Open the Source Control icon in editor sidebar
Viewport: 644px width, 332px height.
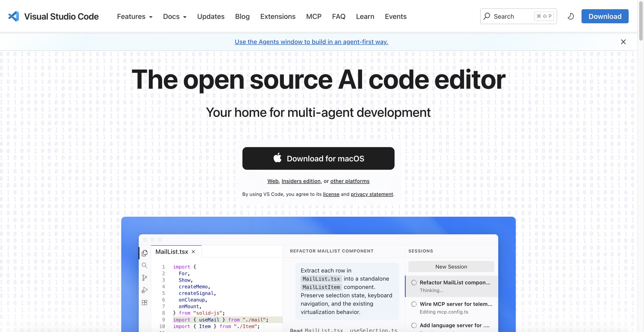(144, 278)
